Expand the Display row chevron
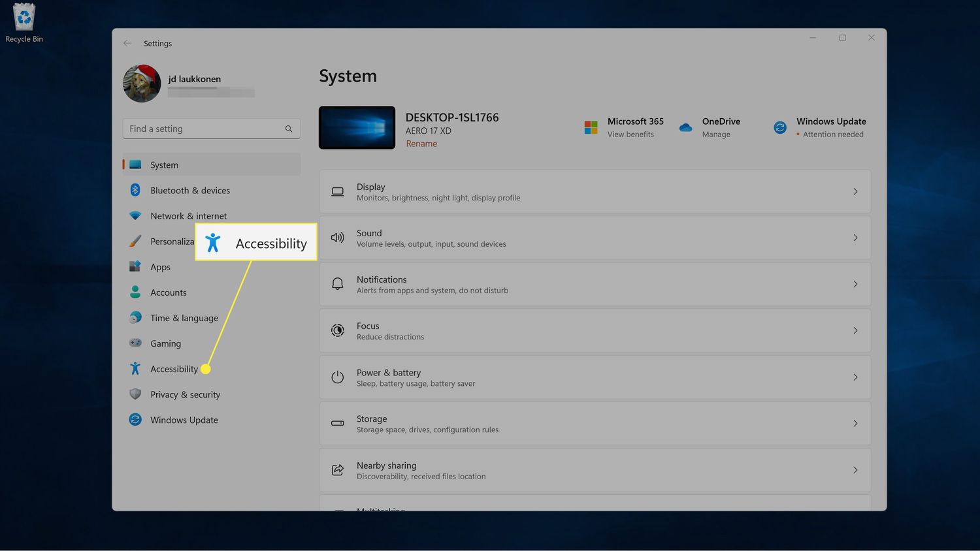 click(x=855, y=191)
